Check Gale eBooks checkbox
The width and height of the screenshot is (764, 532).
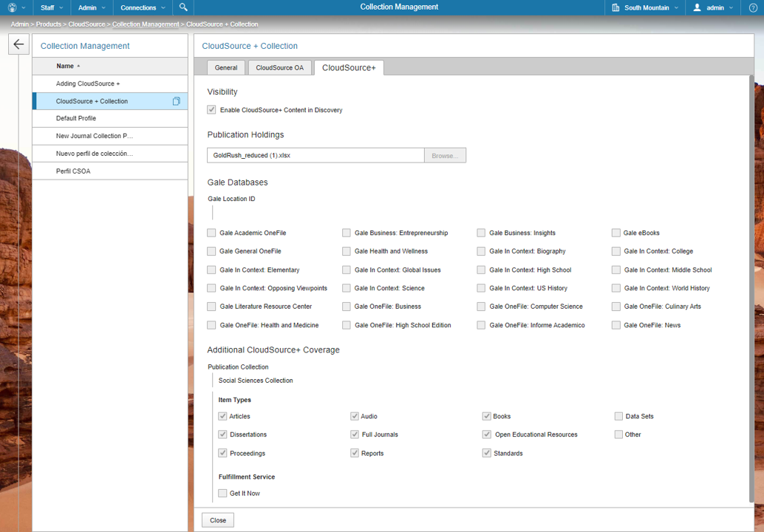(616, 233)
